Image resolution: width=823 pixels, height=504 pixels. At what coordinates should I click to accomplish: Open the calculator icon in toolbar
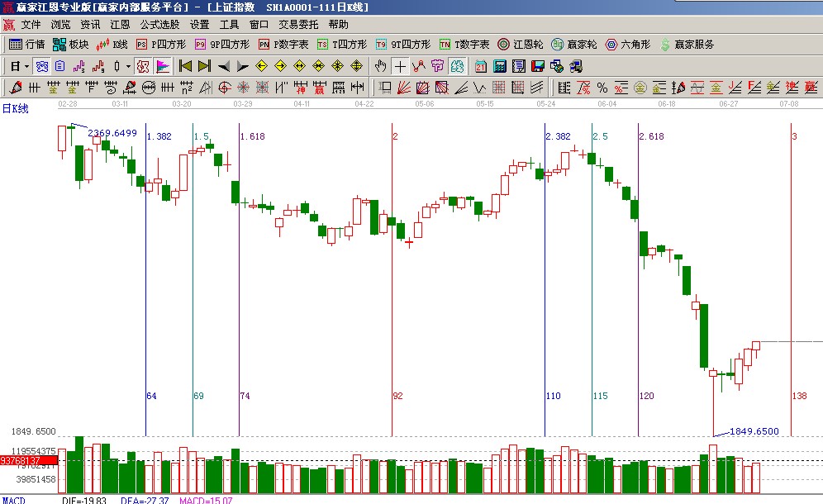pyautogui.click(x=500, y=66)
